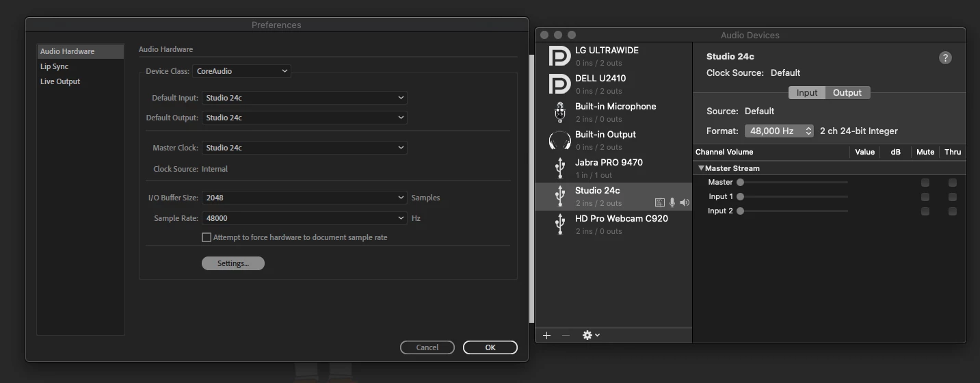The height and width of the screenshot is (383, 980).
Task: Click the Audio Devices window title
Action: tap(750, 35)
